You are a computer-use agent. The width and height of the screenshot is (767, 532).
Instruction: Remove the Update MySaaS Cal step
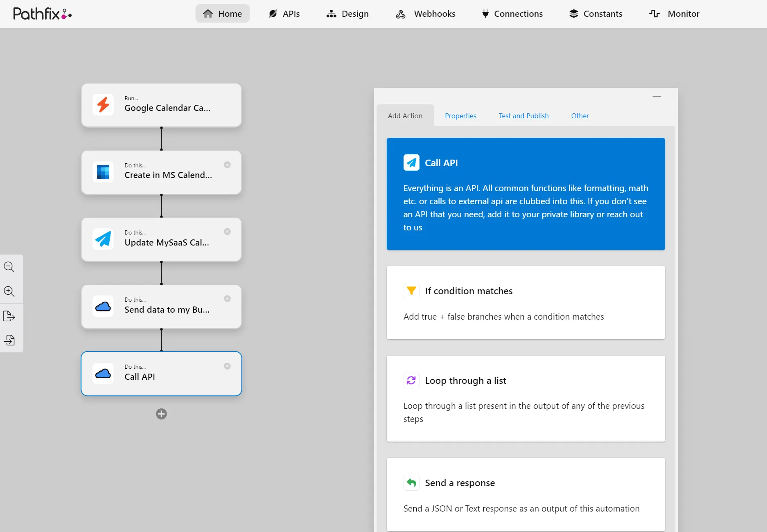click(227, 232)
